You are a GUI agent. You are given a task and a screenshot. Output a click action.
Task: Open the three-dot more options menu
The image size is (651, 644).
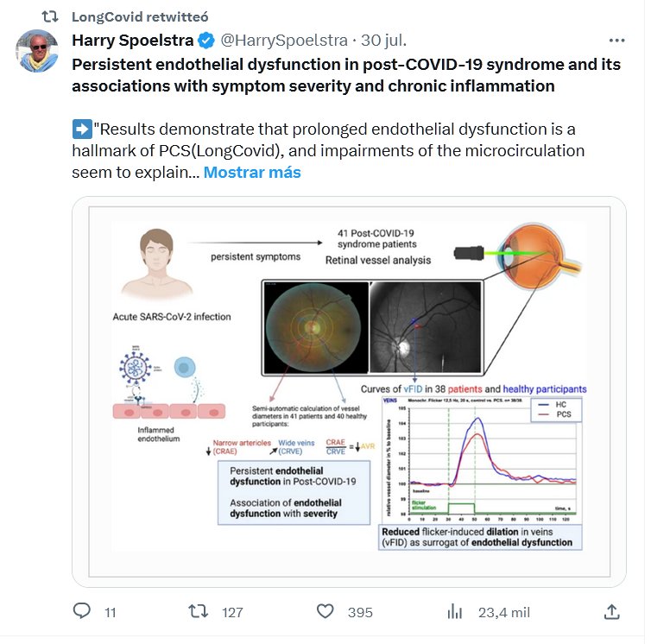pos(616,41)
